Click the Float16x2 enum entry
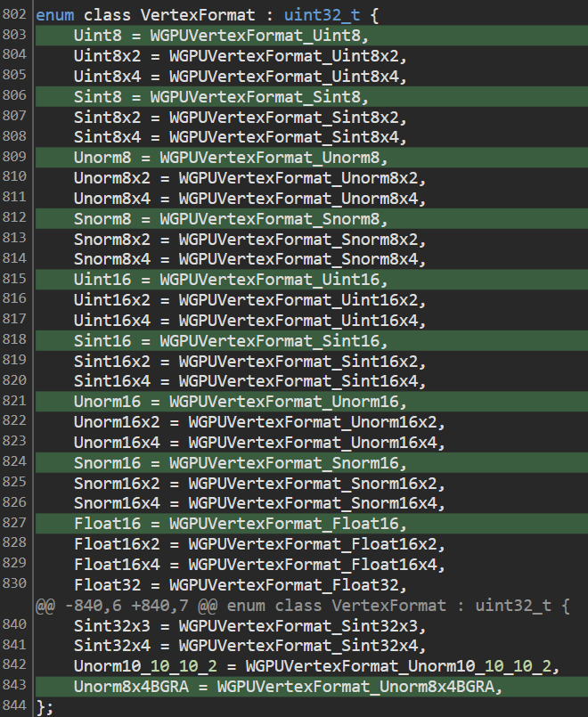This screenshot has width=588, height=717. pyautogui.click(x=259, y=544)
